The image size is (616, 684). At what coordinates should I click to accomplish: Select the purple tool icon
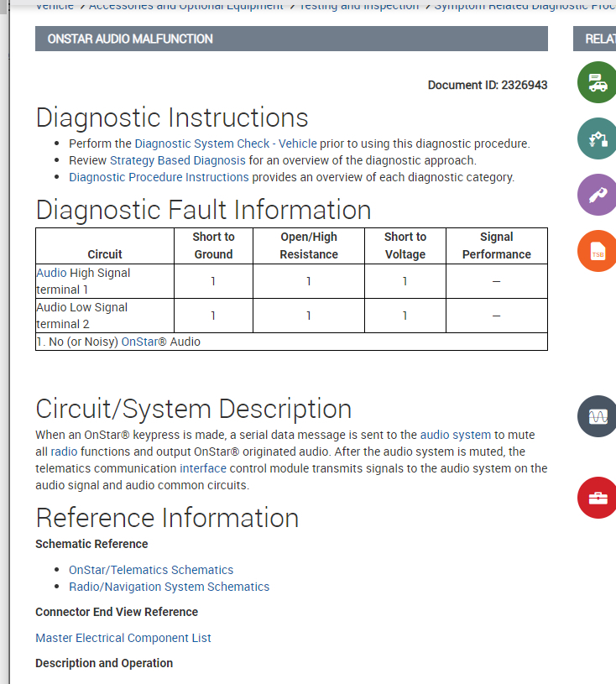click(x=598, y=195)
